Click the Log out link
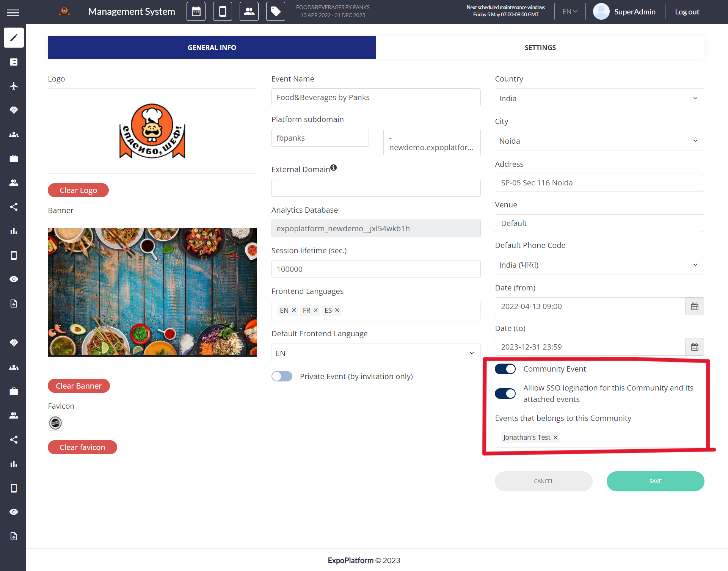728x571 pixels. [687, 12]
